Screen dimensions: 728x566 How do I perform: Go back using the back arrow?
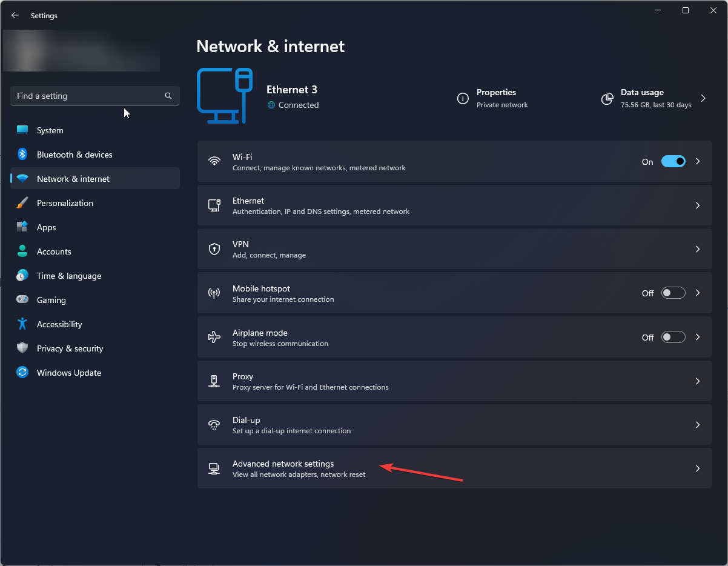pyautogui.click(x=15, y=15)
